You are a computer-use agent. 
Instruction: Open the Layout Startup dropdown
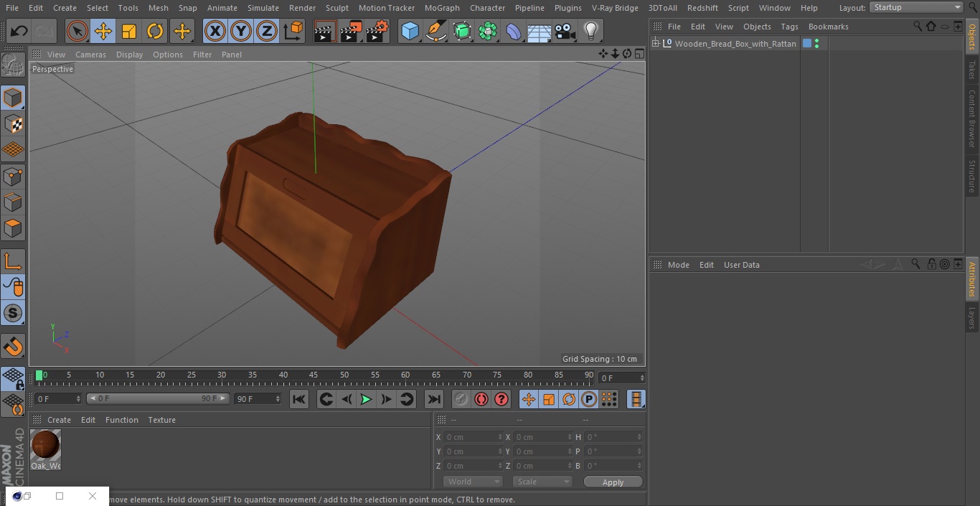tap(916, 7)
